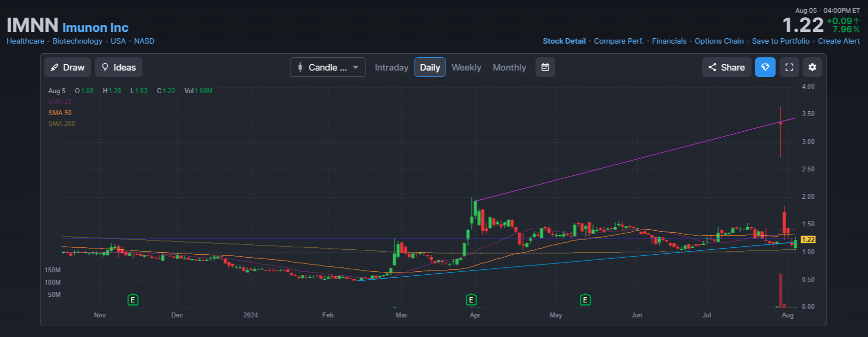Expand the Candle chart type dropdown

point(328,67)
